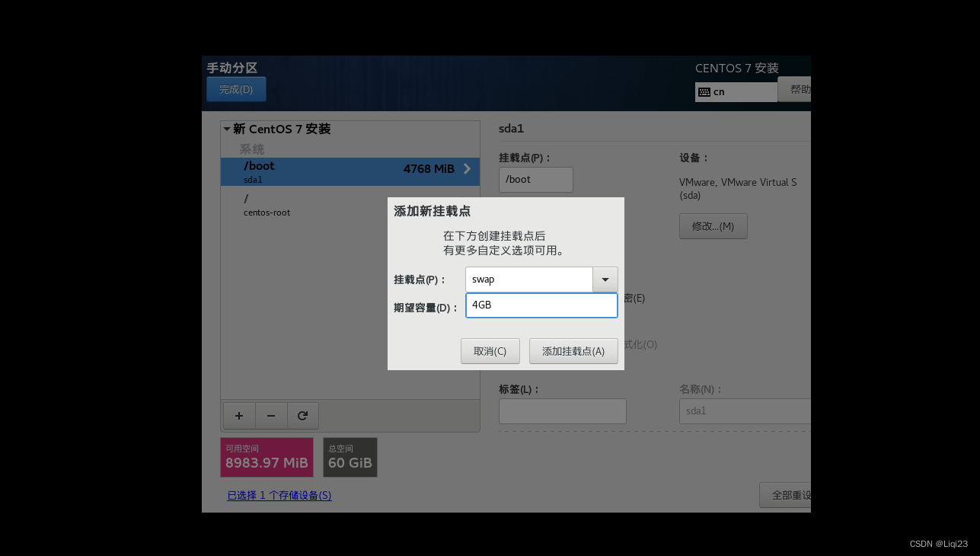Click the 添加新挂载点 dialog title
Viewport: 980px width, 556px height.
432,211
